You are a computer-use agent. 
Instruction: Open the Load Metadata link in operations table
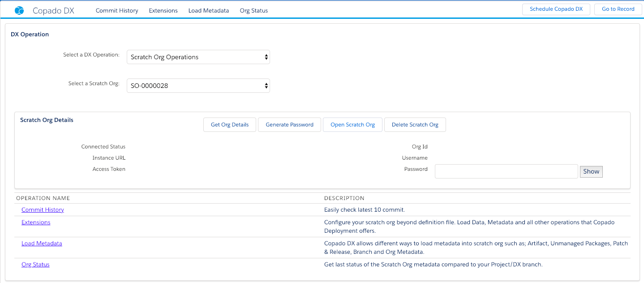point(42,243)
